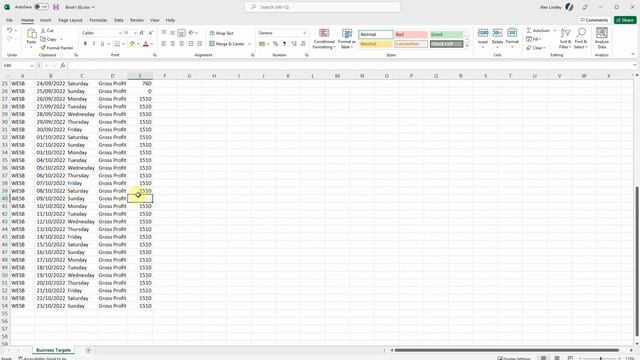Viewport: 640px width, 360px height.
Task: Expand the cell styles gallery
Action: (x=467, y=45)
